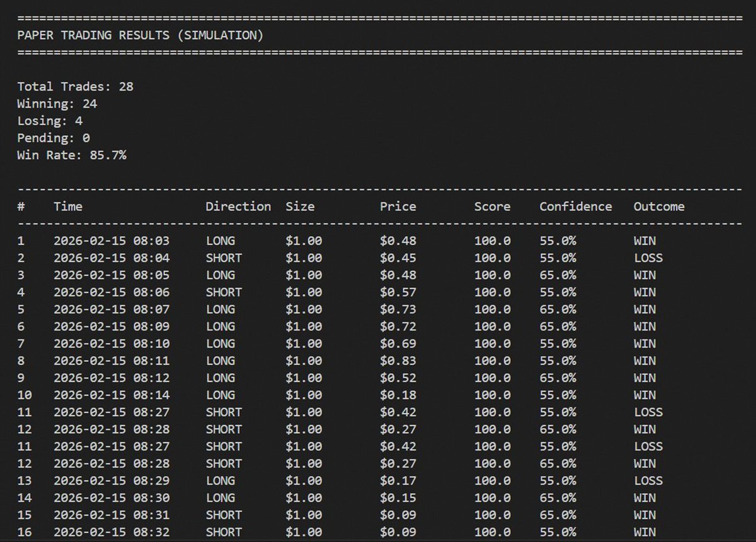The width and height of the screenshot is (756, 542).
Task: Select timestamp '2026-02-15 08:09'
Action: coord(112,327)
